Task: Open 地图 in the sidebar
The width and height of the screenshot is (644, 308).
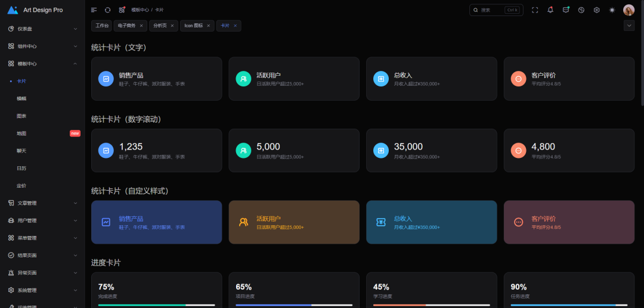Action: 21,133
